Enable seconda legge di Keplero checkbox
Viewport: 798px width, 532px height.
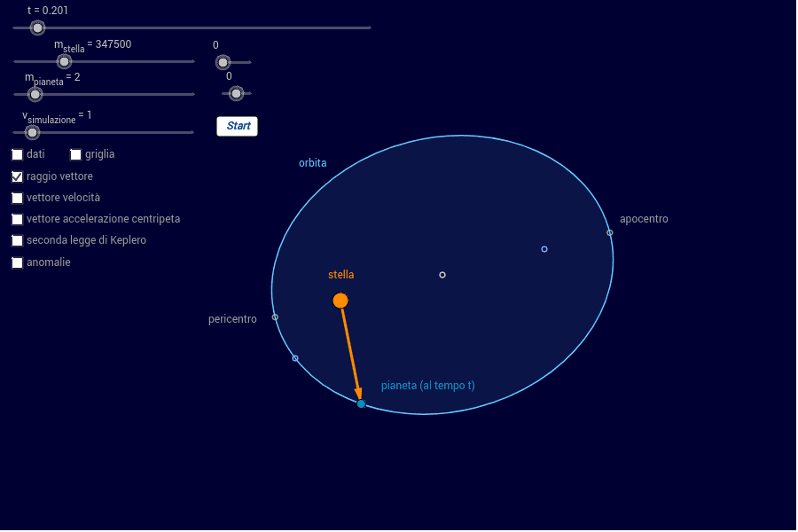[18, 241]
